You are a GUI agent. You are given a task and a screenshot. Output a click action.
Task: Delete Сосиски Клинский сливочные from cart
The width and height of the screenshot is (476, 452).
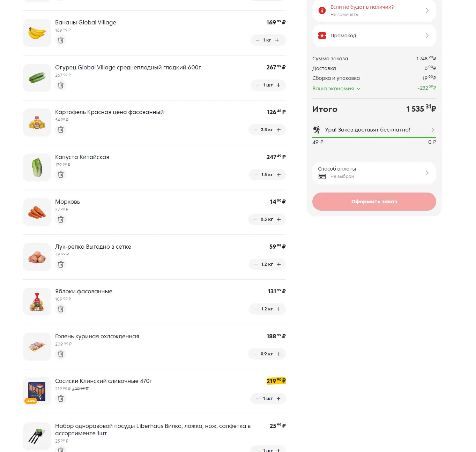61,399
